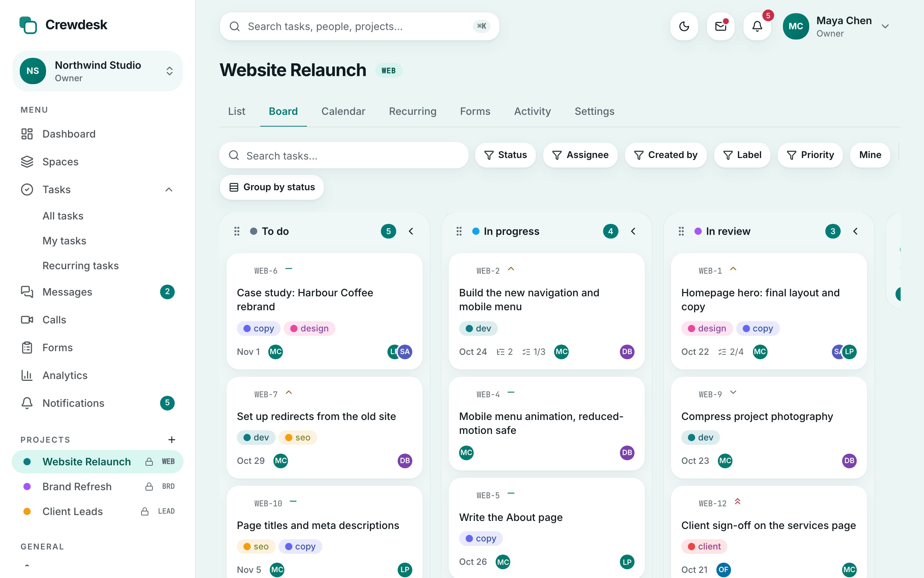Open the Priority filter

810,155
